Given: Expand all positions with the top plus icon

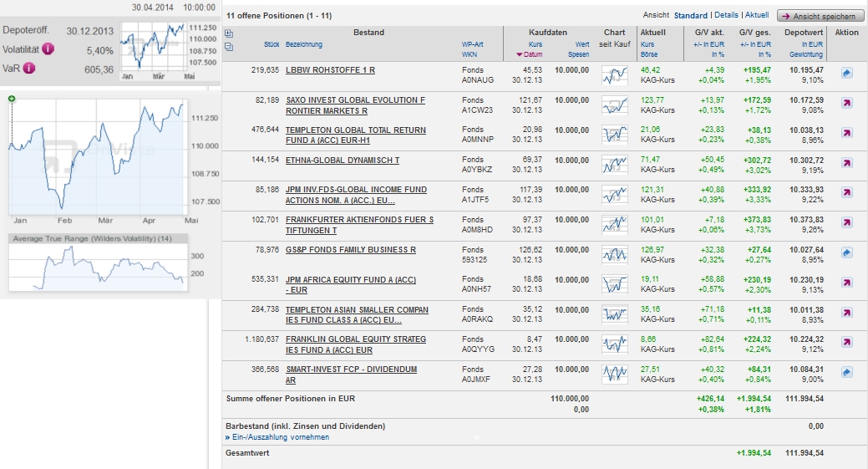Looking at the screenshot, I should (230, 33).
